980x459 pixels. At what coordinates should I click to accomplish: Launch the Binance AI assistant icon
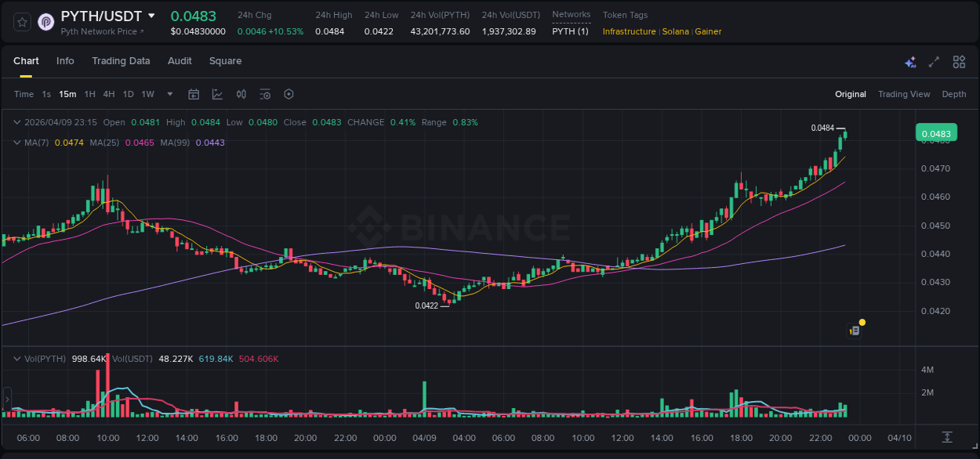pyautogui.click(x=909, y=61)
